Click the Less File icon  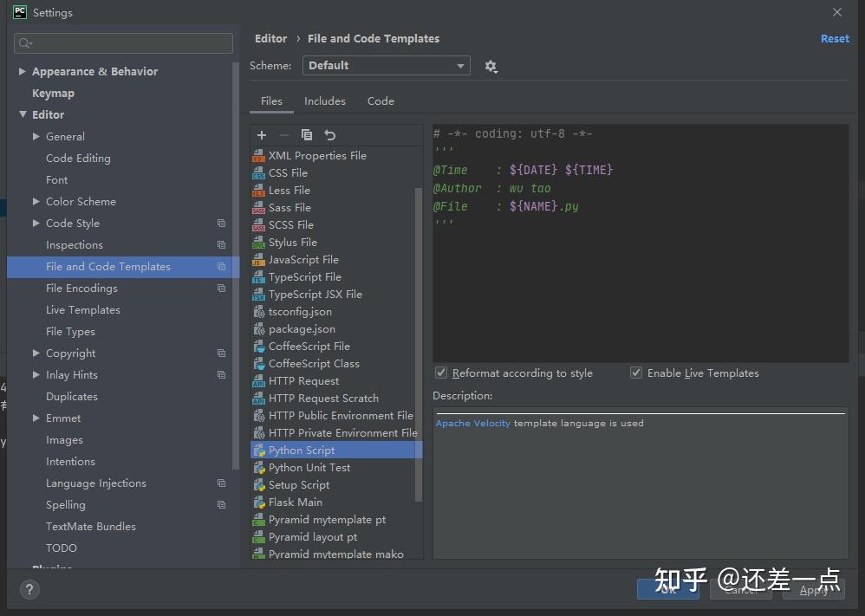click(x=258, y=191)
